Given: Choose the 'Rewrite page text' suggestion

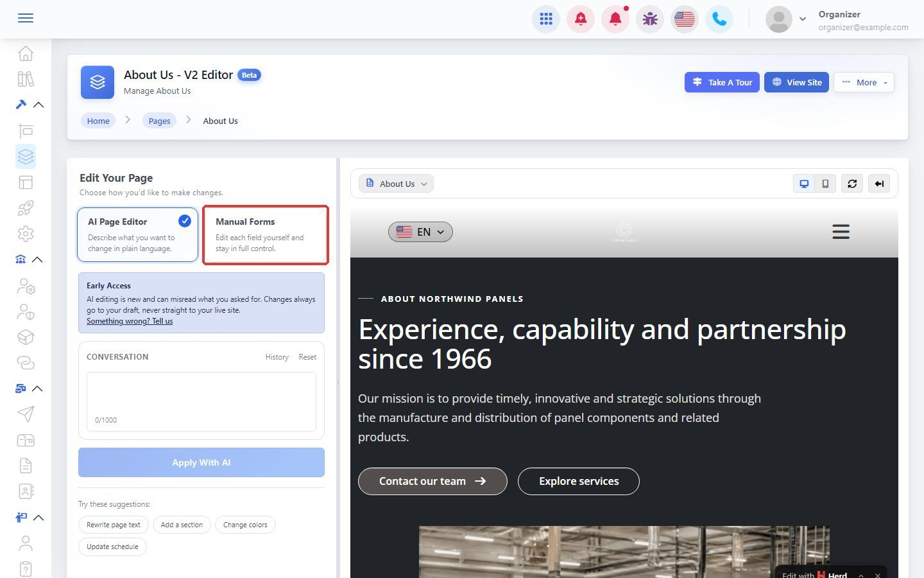Looking at the screenshot, I should point(114,525).
